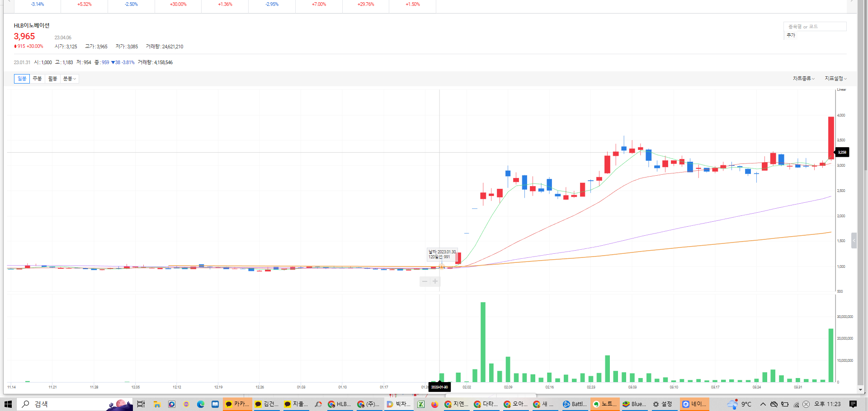The width and height of the screenshot is (868, 411).
Task: Open Microsoft Edge from the taskbar
Action: tap(201, 404)
